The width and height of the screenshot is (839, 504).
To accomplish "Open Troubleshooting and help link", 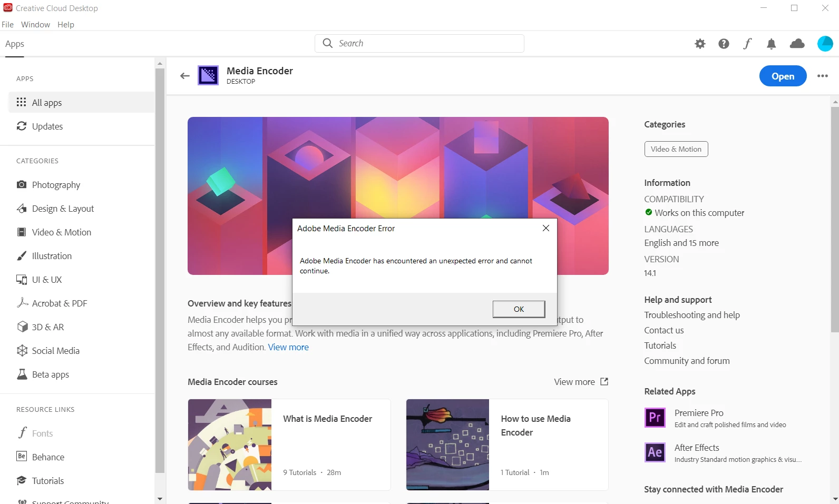I will [x=692, y=315].
